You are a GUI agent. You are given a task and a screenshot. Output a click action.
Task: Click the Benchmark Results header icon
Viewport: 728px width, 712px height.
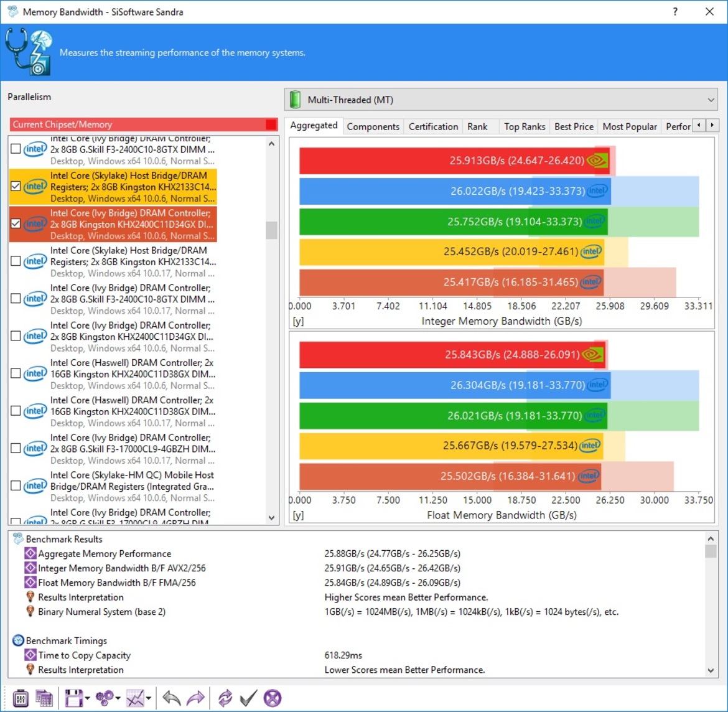tap(18, 539)
